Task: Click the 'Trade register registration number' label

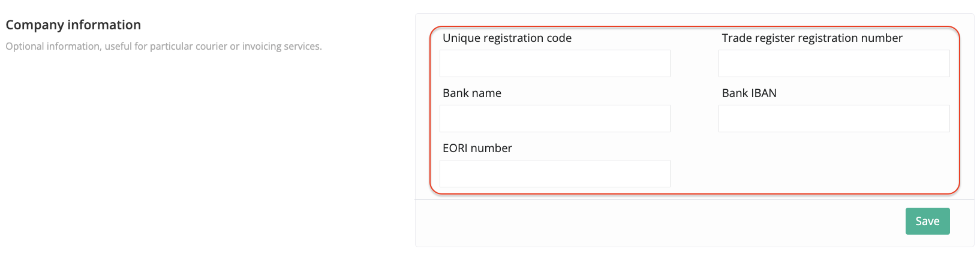Action: pos(811,38)
